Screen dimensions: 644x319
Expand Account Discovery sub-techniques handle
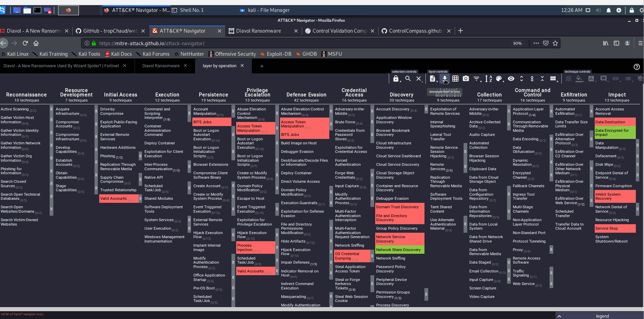coord(426,109)
